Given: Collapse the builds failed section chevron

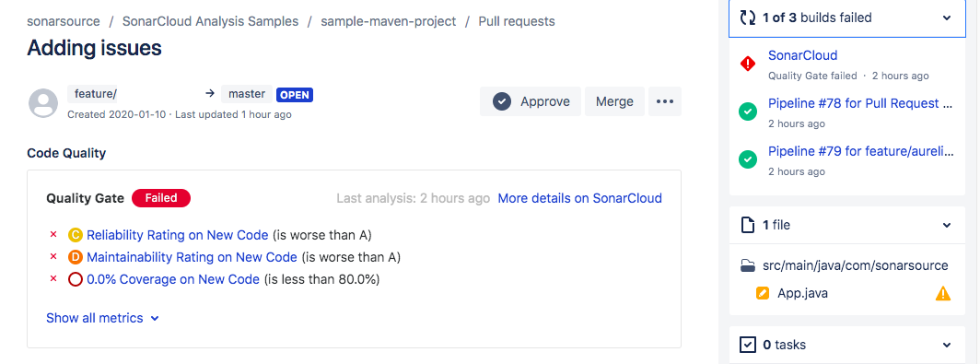Looking at the screenshot, I should (x=947, y=18).
